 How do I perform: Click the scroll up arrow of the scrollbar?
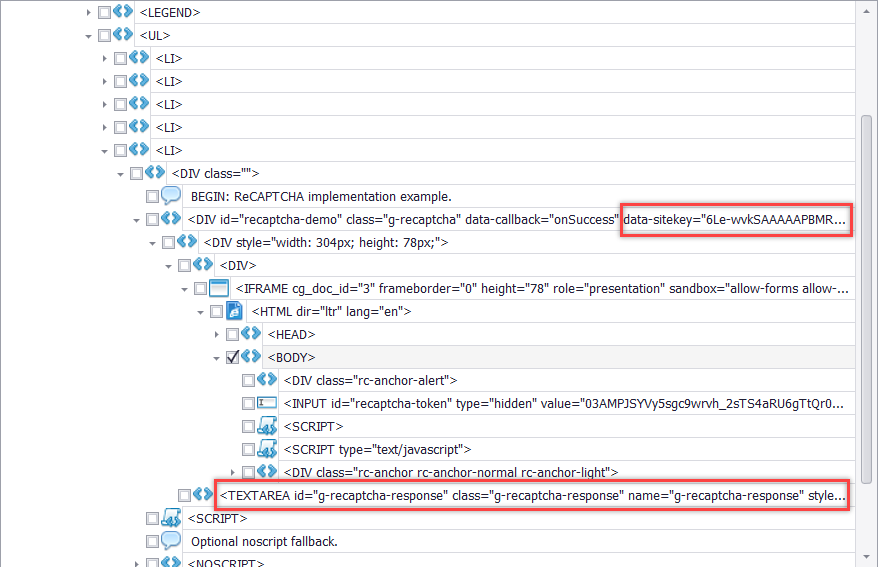coord(866,9)
